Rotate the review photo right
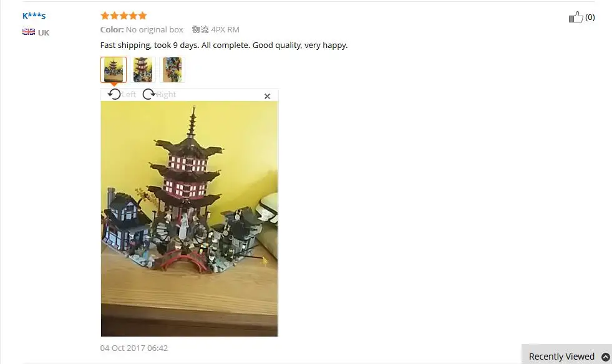This screenshot has width=612, height=364. pos(148,94)
